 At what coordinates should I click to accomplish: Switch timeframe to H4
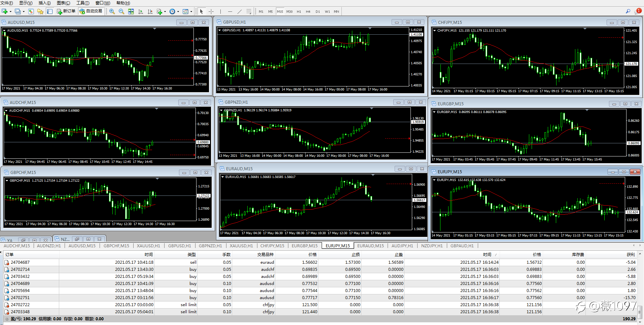(x=308, y=11)
